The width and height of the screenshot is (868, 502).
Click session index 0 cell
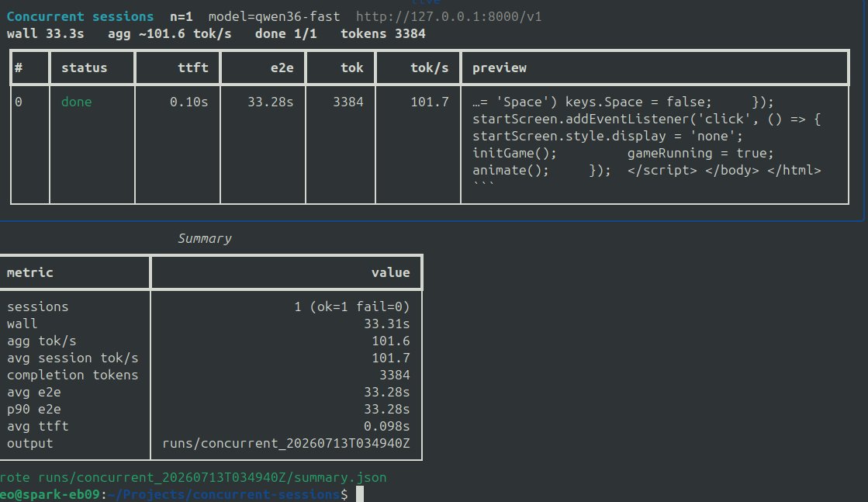(x=19, y=102)
